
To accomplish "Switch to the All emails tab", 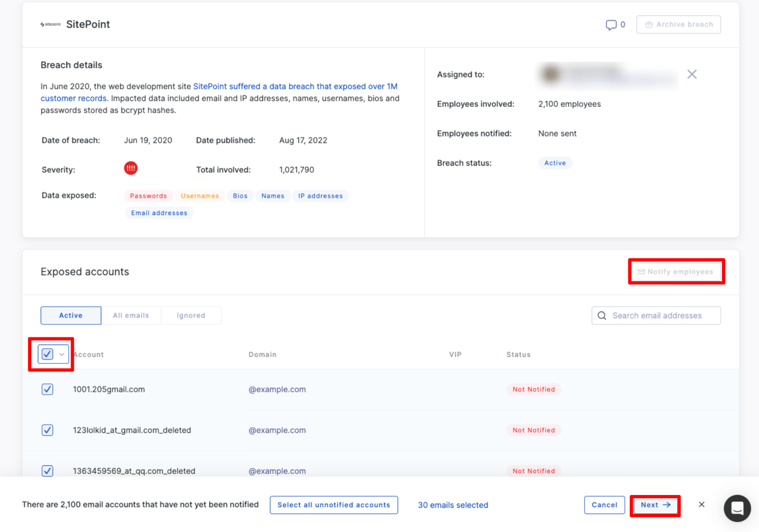I will [x=131, y=315].
